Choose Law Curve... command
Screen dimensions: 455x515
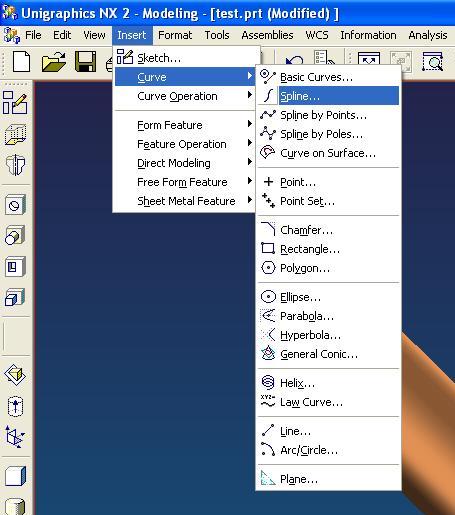329,402
